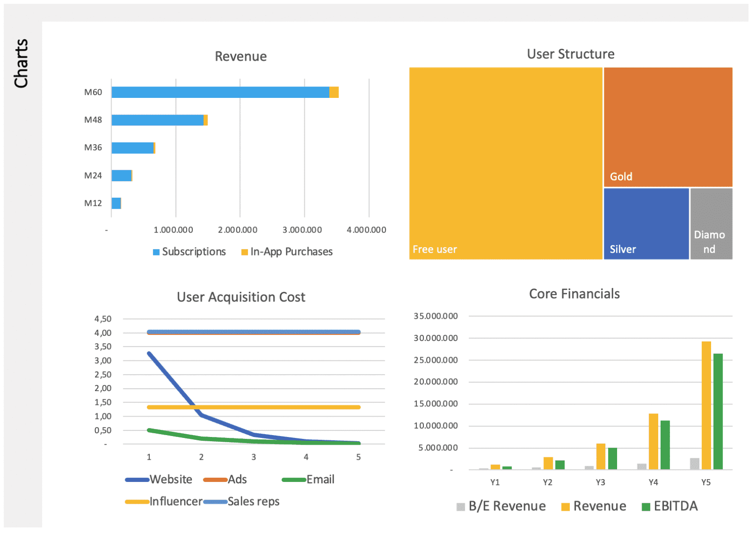Click the M60 In-App Purchases bar segment
756x533 pixels.
(x=334, y=92)
